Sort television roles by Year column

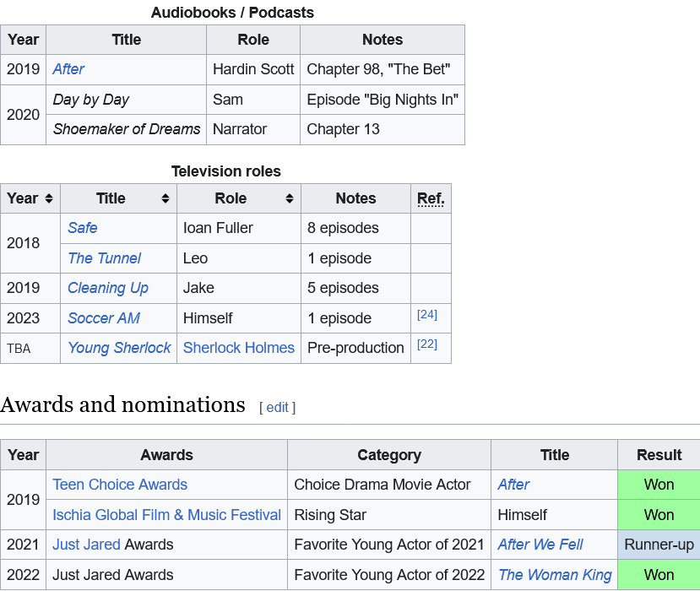coord(49,198)
